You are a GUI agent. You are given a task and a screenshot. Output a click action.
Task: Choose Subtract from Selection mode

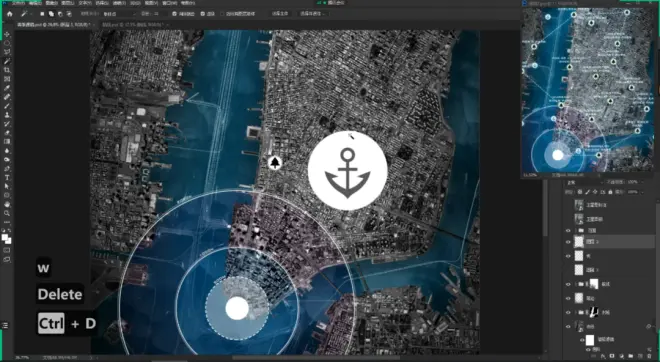(60, 14)
